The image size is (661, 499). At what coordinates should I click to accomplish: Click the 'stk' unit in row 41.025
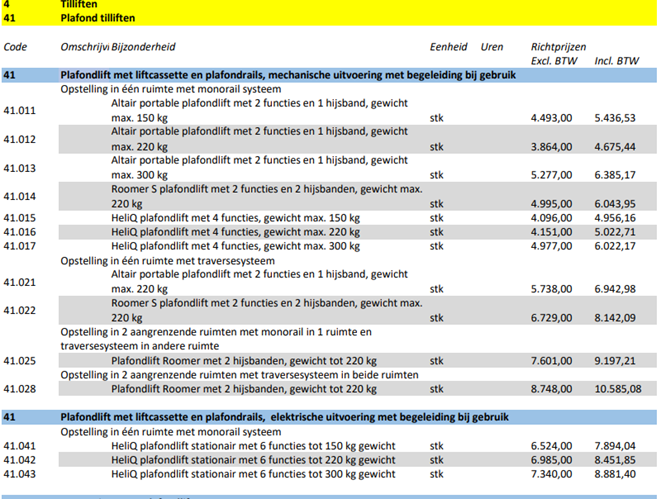[x=436, y=361]
